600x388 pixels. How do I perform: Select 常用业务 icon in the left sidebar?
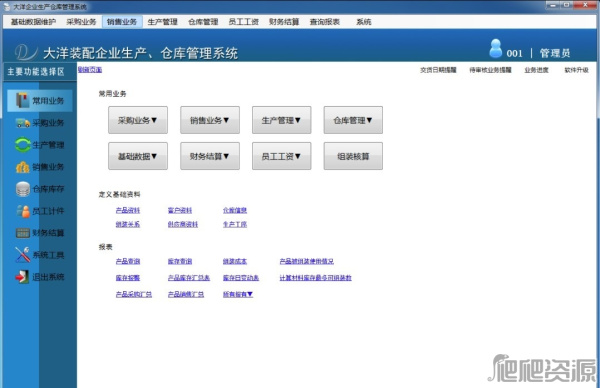23,101
